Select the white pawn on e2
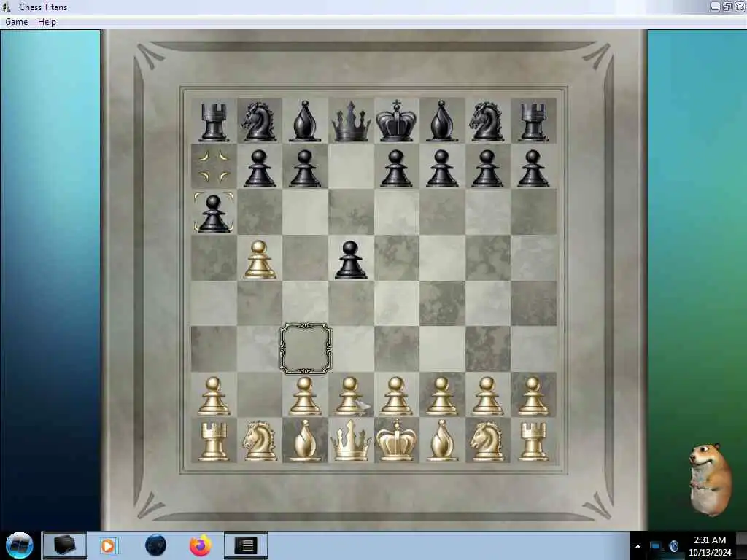Screen dimensions: 747x560 pos(396,396)
